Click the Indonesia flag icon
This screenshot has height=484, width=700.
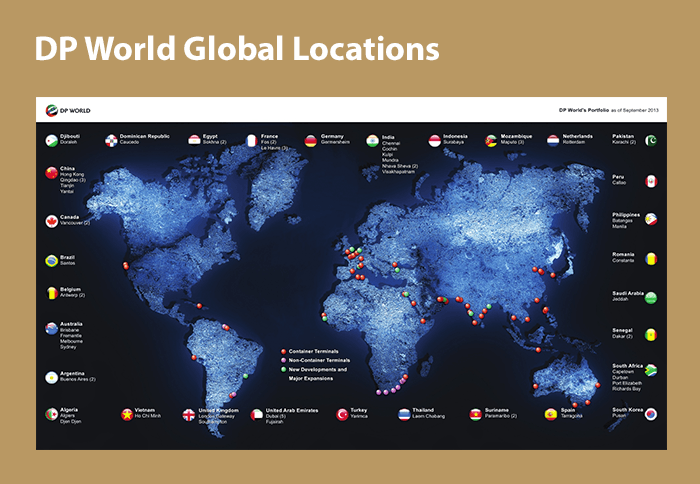(x=434, y=141)
